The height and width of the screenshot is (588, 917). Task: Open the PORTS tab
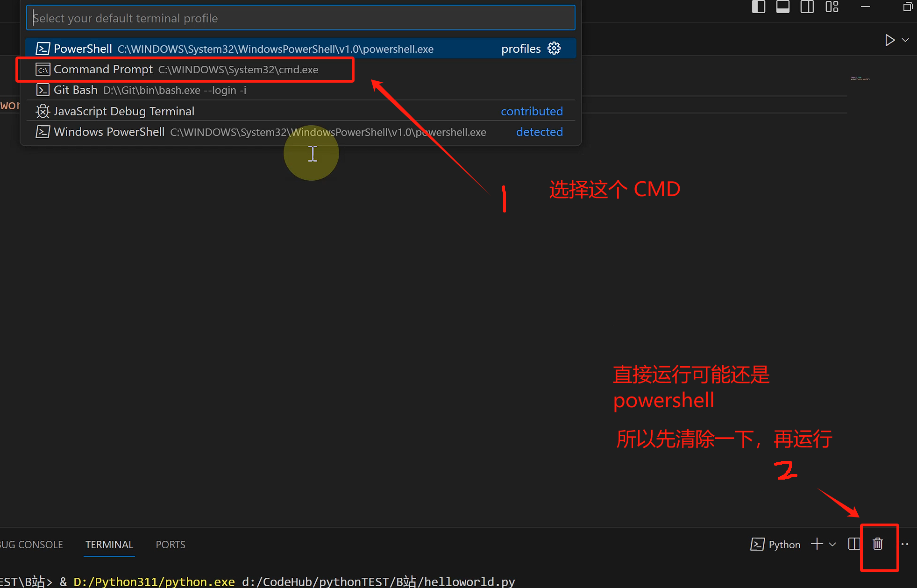point(171,545)
